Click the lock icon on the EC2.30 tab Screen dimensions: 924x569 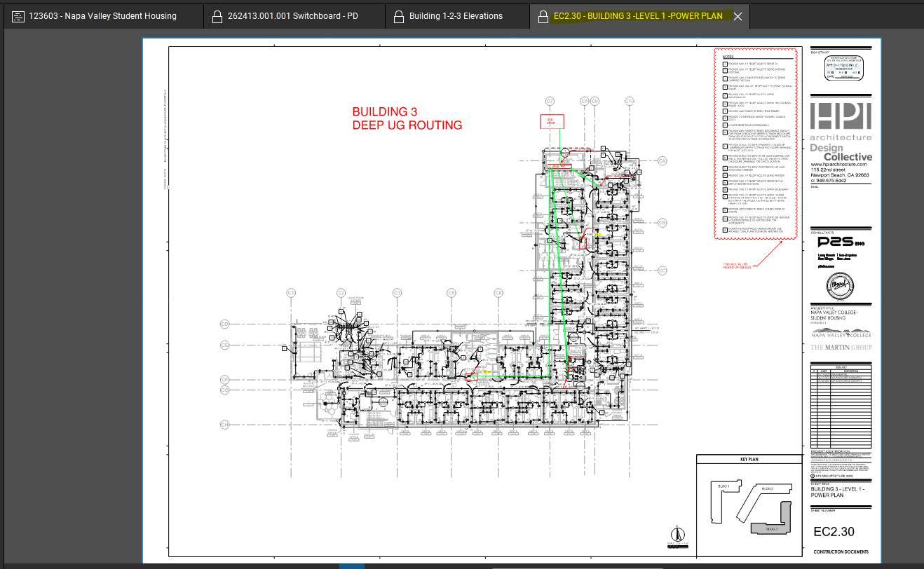[x=543, y=16]
